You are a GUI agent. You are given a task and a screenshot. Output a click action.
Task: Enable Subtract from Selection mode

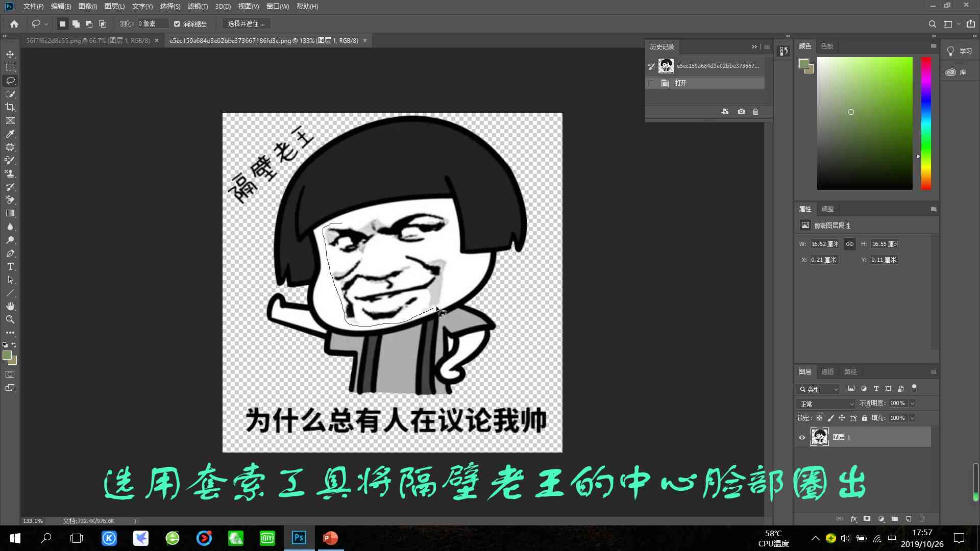pyautogui.click(x=89, y=24)
